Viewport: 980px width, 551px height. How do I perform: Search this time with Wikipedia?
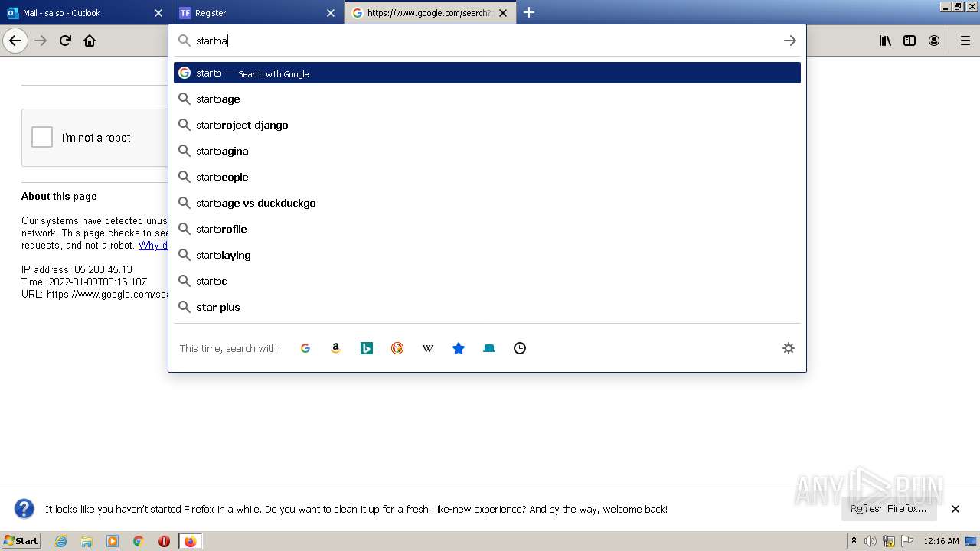coord(428,348)
